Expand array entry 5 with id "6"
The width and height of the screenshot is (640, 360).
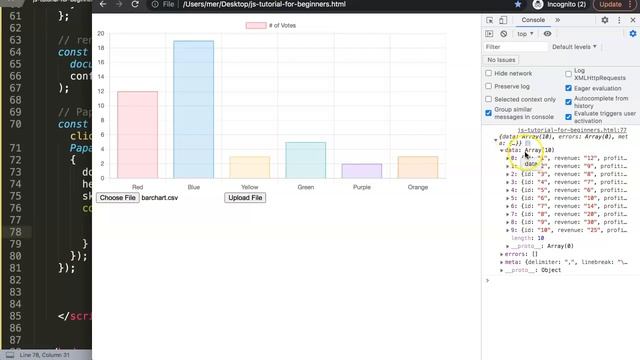point(508,198)
